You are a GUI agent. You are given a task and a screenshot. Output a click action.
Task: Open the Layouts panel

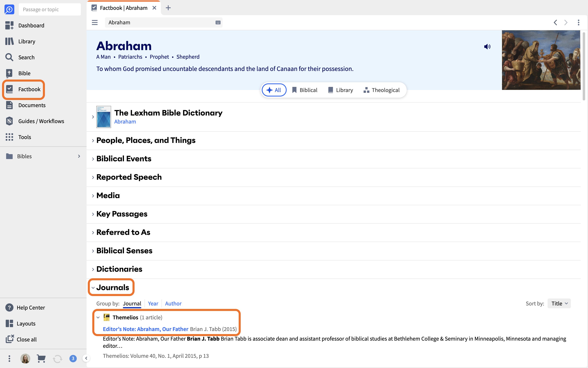(x=20, y=323)
